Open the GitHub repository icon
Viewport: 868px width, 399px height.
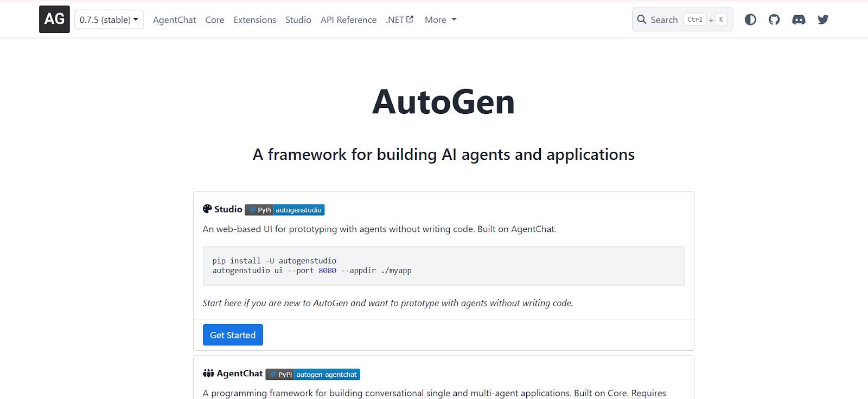click(x=774, y=20)
